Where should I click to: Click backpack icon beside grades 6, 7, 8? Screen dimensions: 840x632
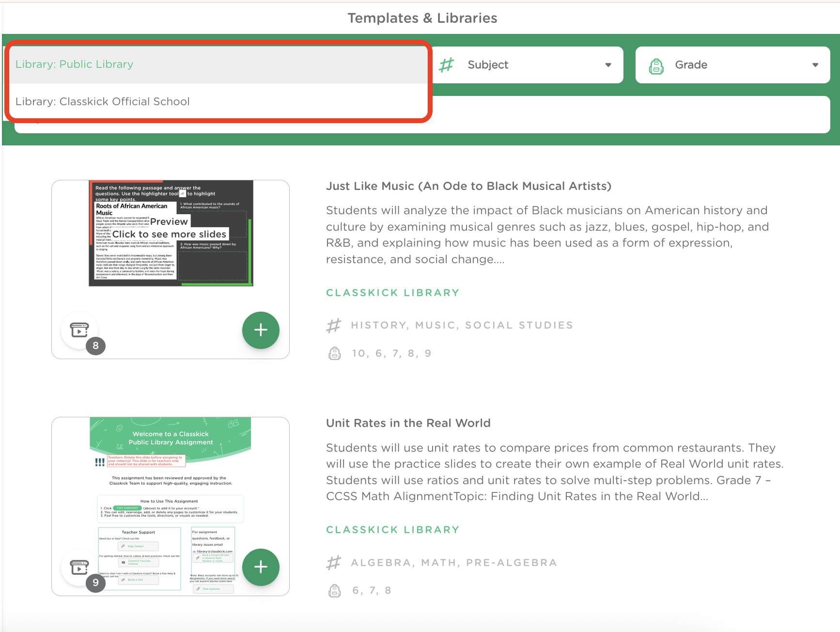point(335,590)
